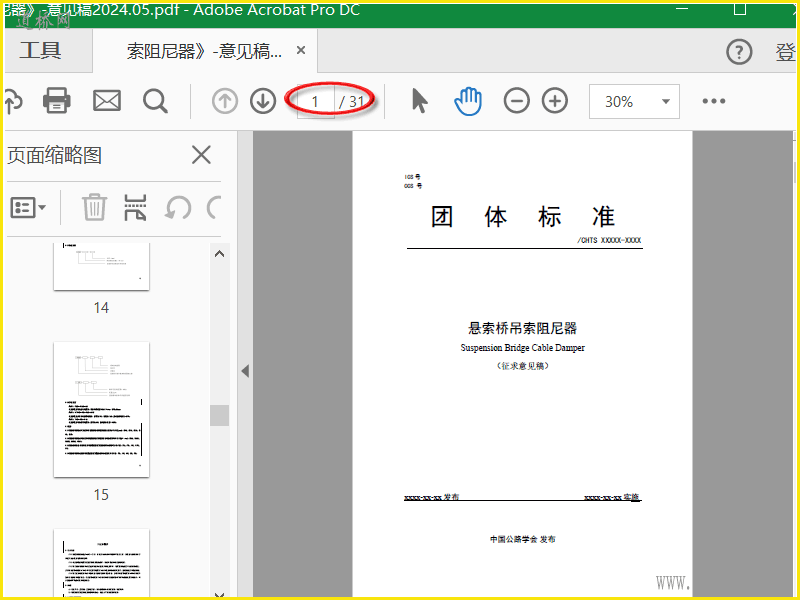The height and width of the screenshot is (600, 800).
Task: Collapse the navigation pane arrow
Action: coord(245,371)
